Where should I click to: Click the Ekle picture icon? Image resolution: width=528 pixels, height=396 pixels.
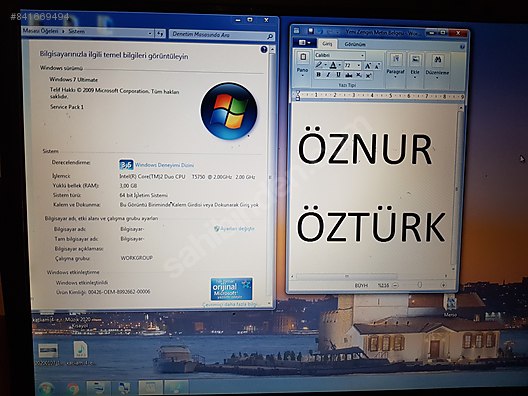click(416, 60)
